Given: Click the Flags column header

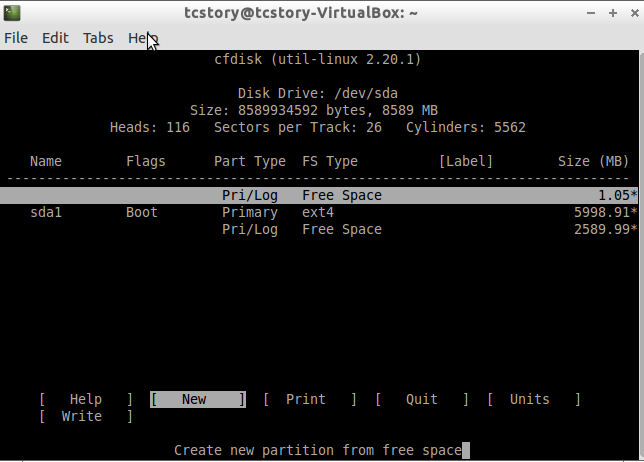Looking at the screenshot, I should coord(146,161).
